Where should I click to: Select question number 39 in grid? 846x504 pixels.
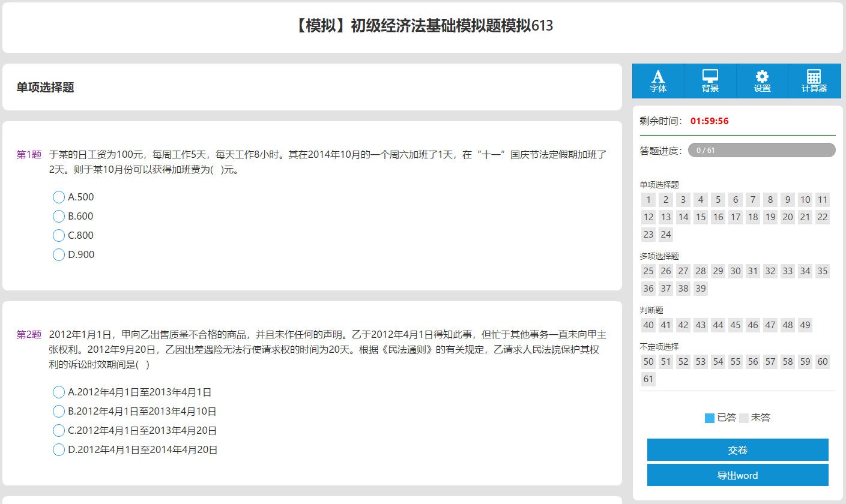(701, 289)
